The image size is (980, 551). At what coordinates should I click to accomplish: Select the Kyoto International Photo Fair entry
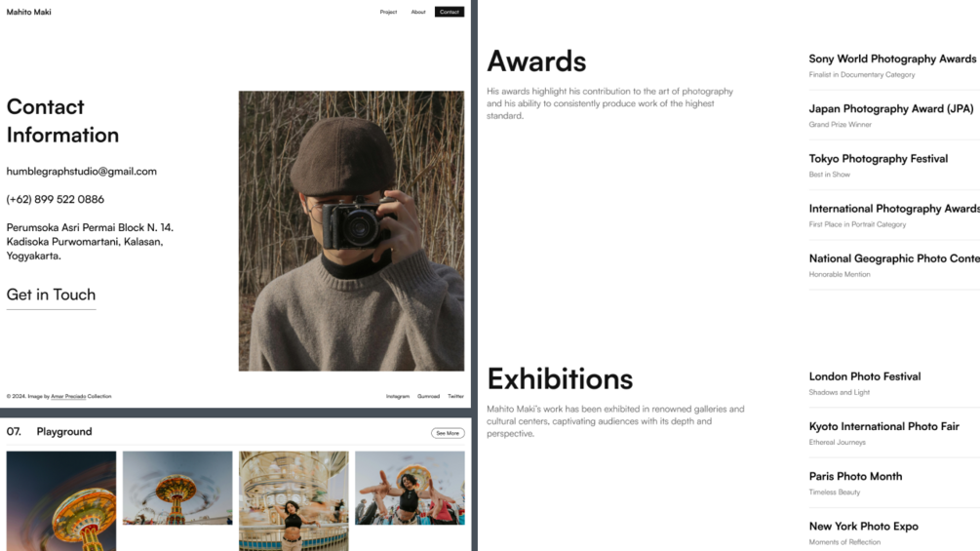[894, 434]
